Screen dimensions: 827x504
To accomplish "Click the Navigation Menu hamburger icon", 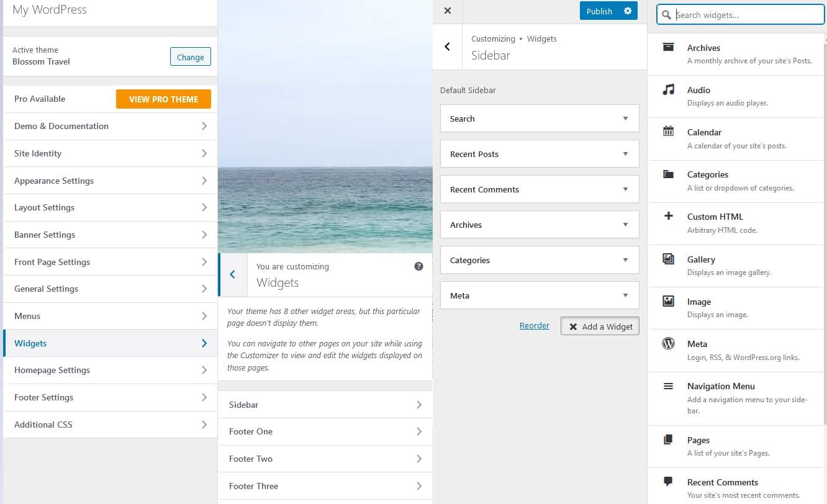I will coord(668,386).
